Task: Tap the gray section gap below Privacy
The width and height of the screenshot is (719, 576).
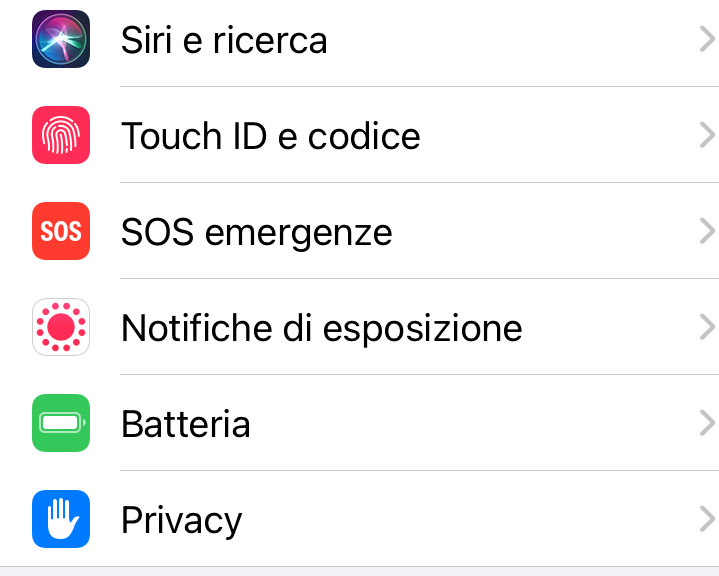Action: coord(360,571)
